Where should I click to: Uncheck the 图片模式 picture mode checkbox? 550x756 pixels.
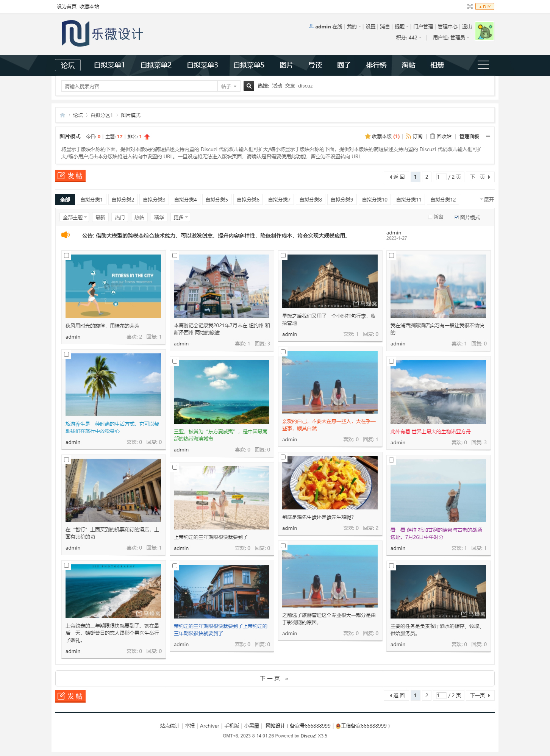456,217
